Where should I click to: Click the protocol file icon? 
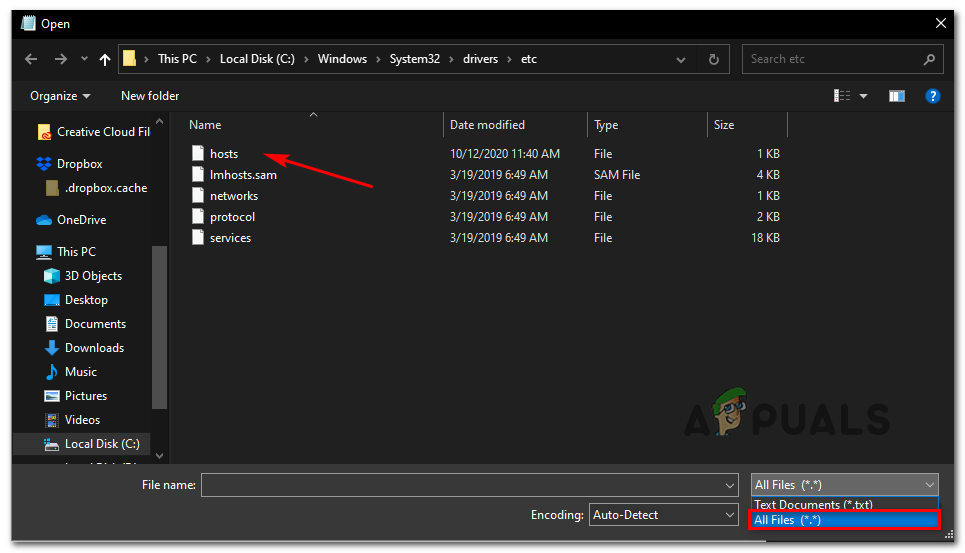[x=198, y=216]
